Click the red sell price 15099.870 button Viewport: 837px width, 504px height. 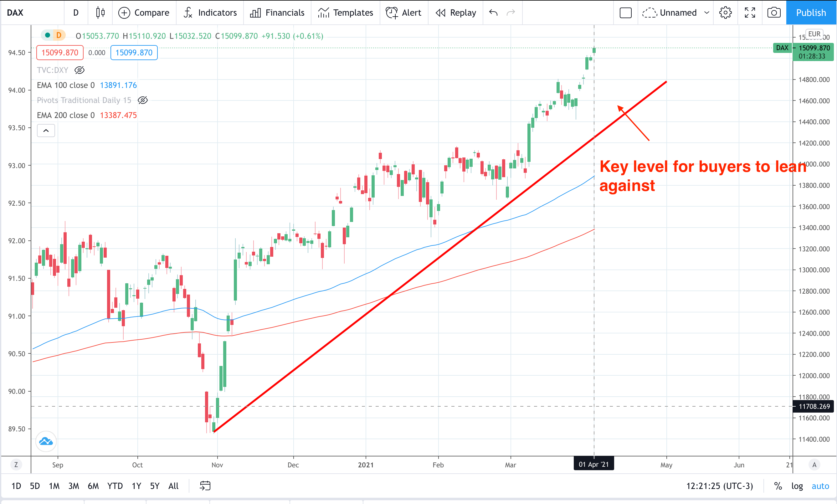[x=60, y=53]
